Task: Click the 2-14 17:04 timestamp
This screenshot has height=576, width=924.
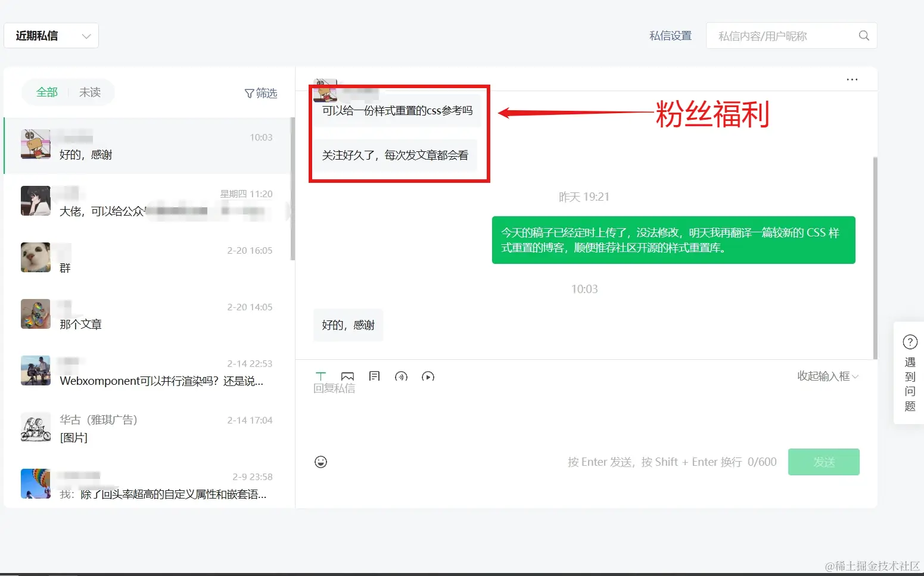Action: (x=250, y=421)
